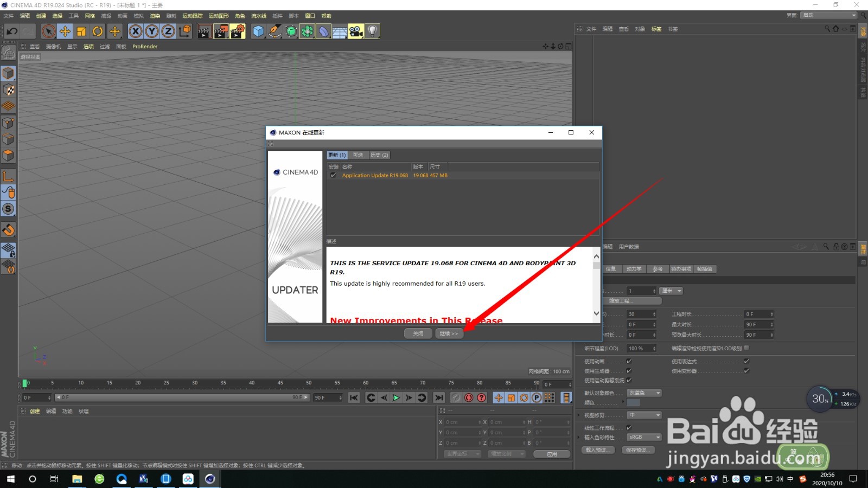Click the 应用 button in coordinates panel
The width and height of the screenshot is (868, 488).
click(552, 454)
